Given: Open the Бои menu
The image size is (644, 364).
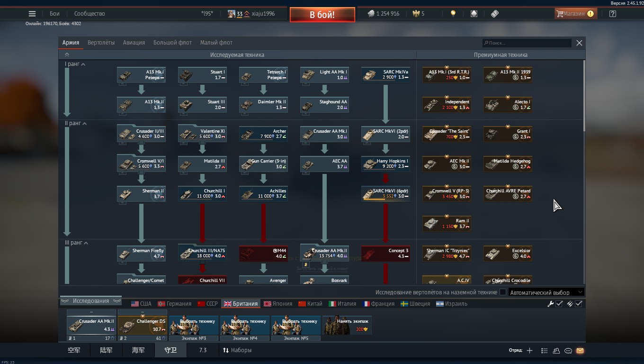Looking at the screenshot, I should click(x=54, y=14).
